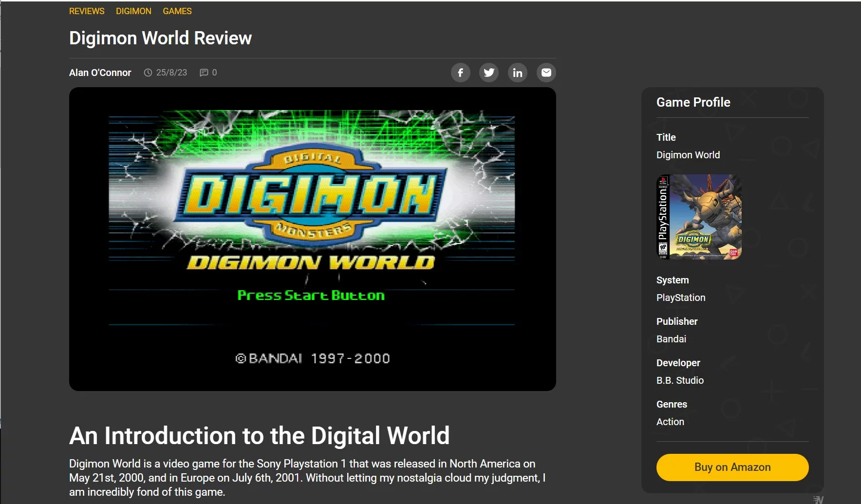The width and height of the screenshot is (861, 504).
Task: Share the review on Facebook
Action: (460, 73)
